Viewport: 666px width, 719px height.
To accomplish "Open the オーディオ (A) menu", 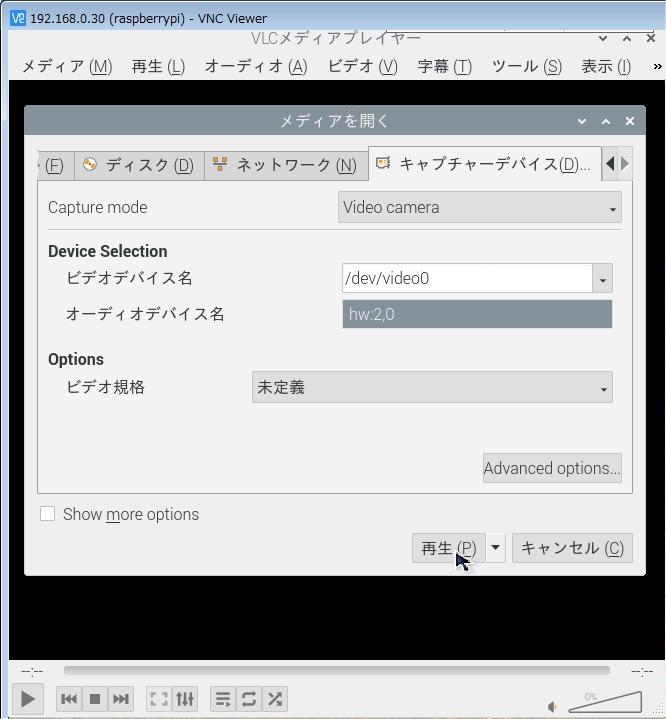I will click(x=256, y=66).
